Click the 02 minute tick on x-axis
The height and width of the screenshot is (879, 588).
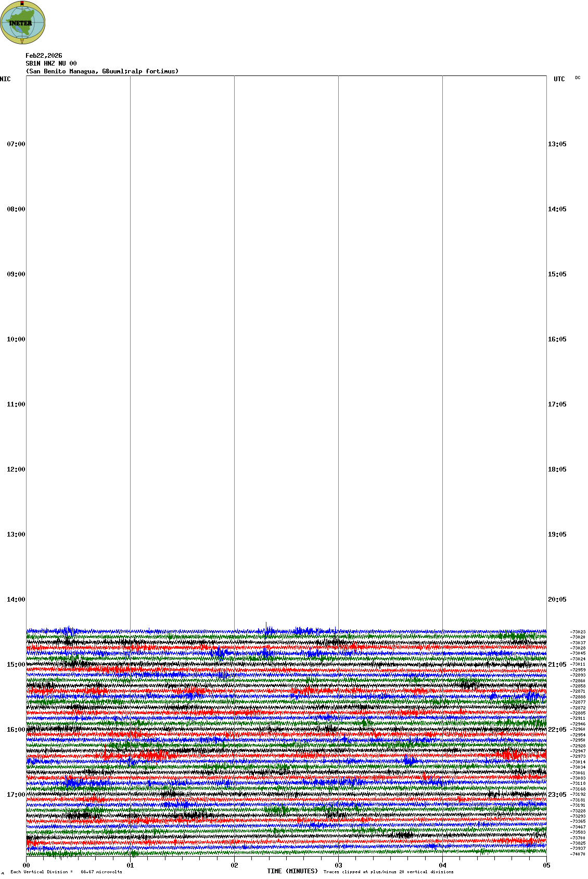pos(234,865)
